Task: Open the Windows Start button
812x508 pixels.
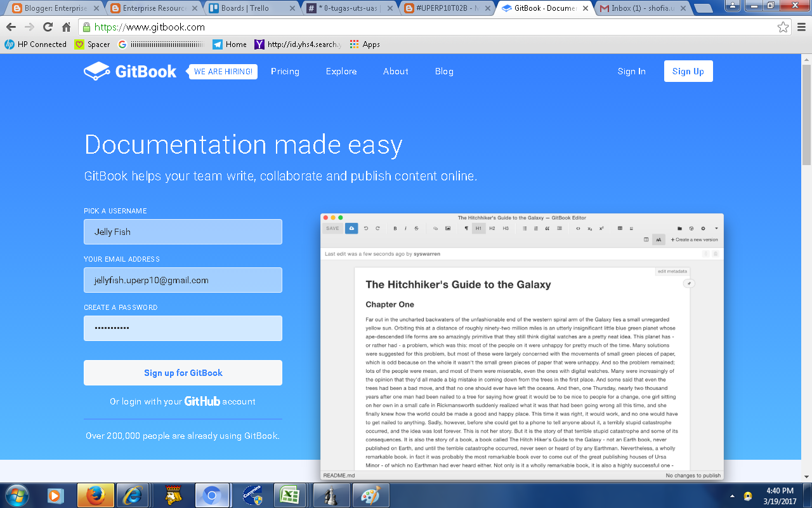Action: [x=17, y=495]
